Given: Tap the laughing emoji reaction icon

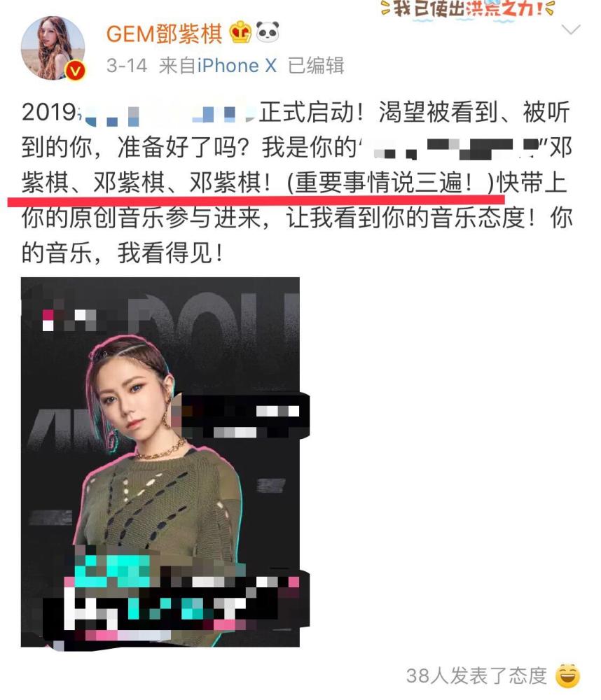Looking at the screenshot, I should pos(567,675).
